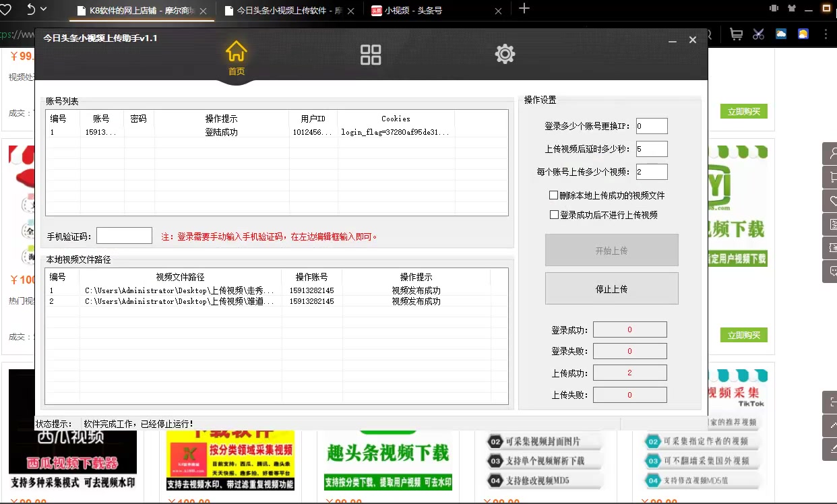Click the user ID cell 1012456...
The width and height of the screenshot is (837, 504).
(x=313, y=132)
